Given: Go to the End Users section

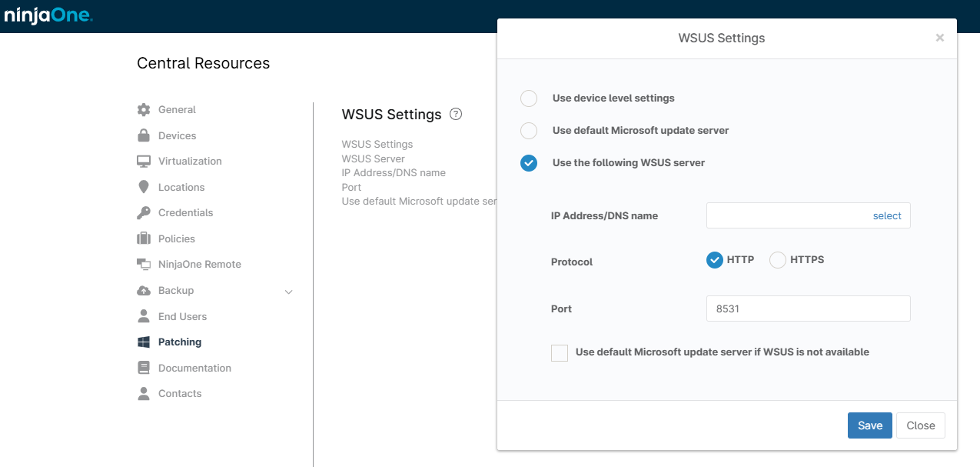Looking at the screenshot, I should 182,316.
